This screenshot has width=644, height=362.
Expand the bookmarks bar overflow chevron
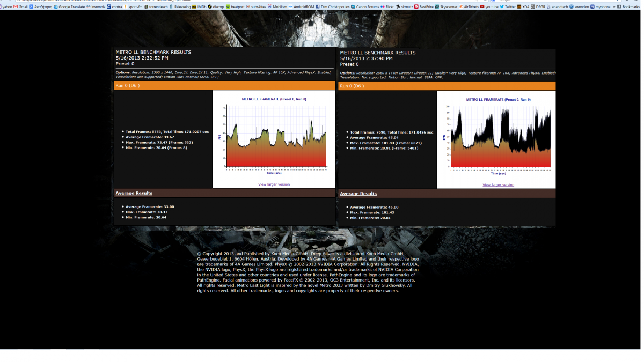[x=613, y=7]
